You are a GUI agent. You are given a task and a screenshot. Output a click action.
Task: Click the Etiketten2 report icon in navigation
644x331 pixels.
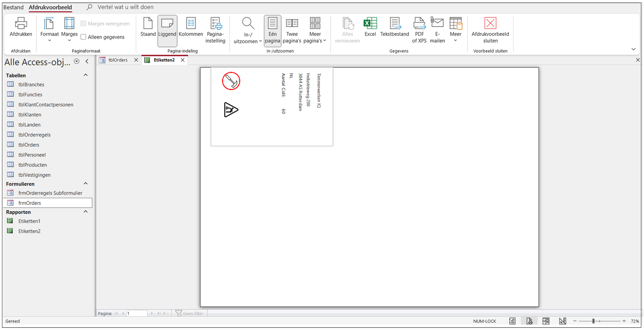point(10,231)
